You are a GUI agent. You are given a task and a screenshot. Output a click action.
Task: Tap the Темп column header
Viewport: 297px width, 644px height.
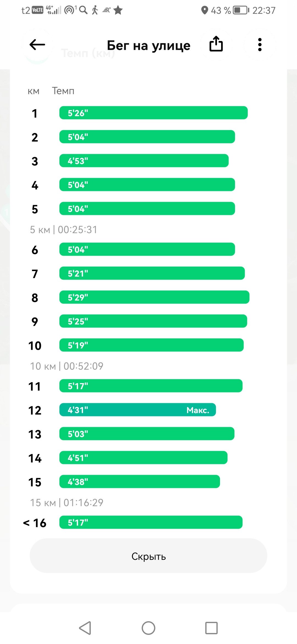pos(63,91)
